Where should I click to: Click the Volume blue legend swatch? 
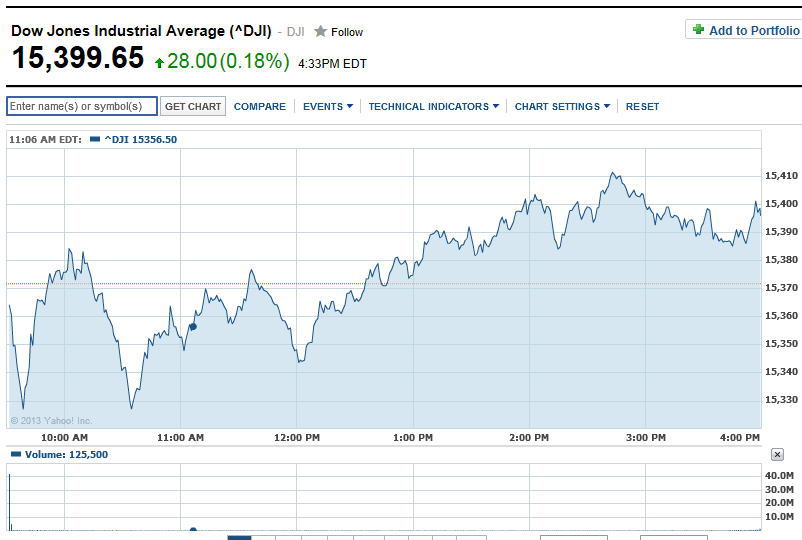pyautogui.click(x=16, y=454)
